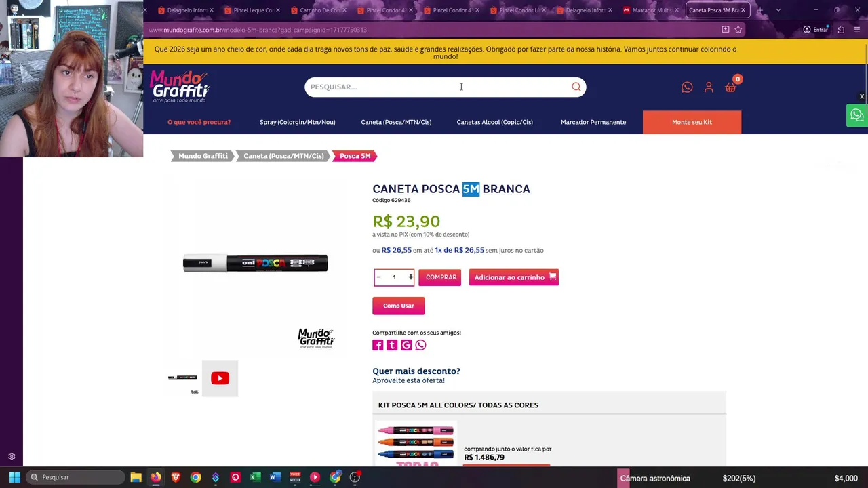Click 'Adicionar ao carrinho' button
This screenshot has height=488, width=868.
click(514, 277)
